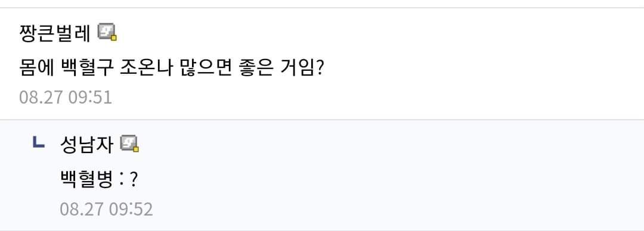This screenshot has height=231, width=644.
Task: Click the yellow dot on 성남자's badge
Action: pyautogui.click(x=136, y=149)
